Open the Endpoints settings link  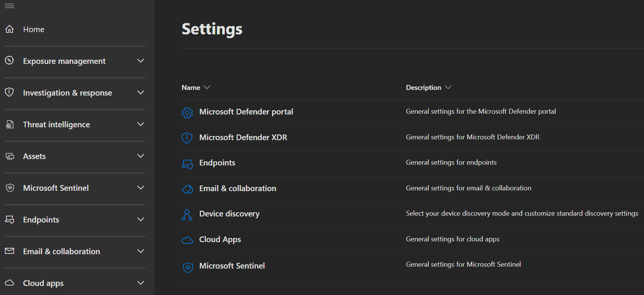click(x=217, y=163)
